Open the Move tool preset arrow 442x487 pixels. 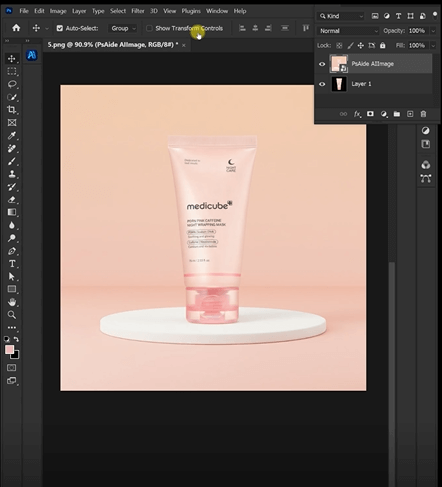[47, 29]
